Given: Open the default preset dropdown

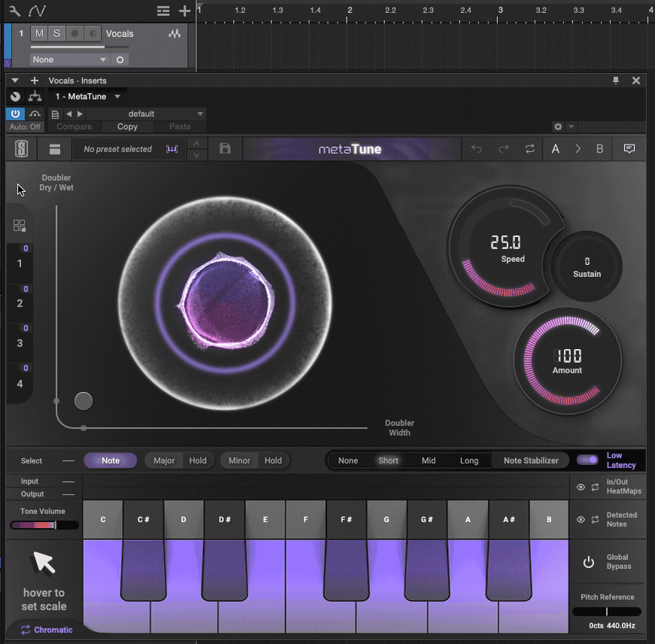Looking at the screenshot, I should point(145,114).
